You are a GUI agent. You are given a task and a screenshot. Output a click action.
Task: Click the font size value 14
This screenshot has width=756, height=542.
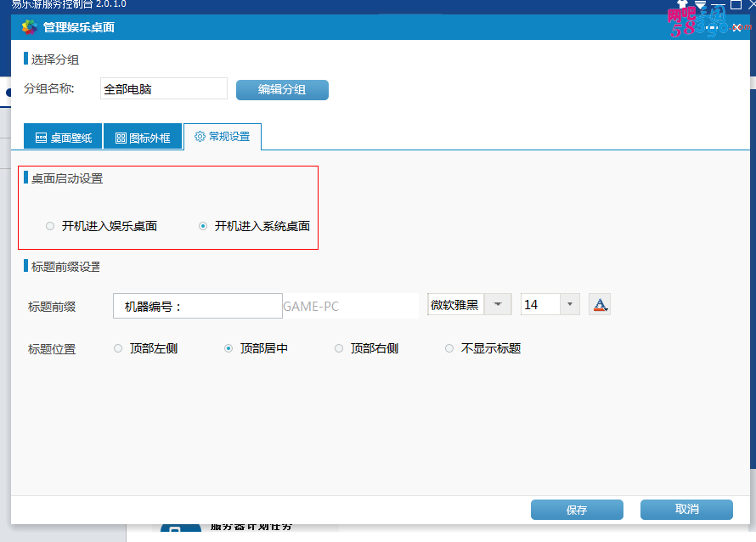pyautogui.click(x=540, y=304)
